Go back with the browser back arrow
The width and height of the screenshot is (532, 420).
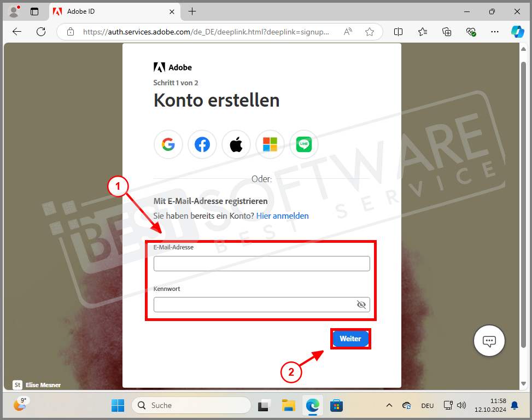point(17,32)
